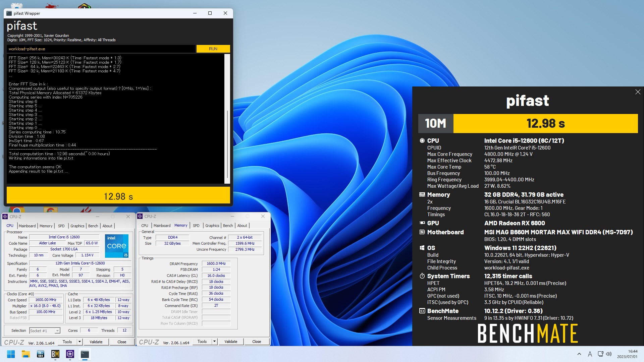644x362 pixels.
Task: Click Tools button in left CPU-Z window
Action: 67,342
